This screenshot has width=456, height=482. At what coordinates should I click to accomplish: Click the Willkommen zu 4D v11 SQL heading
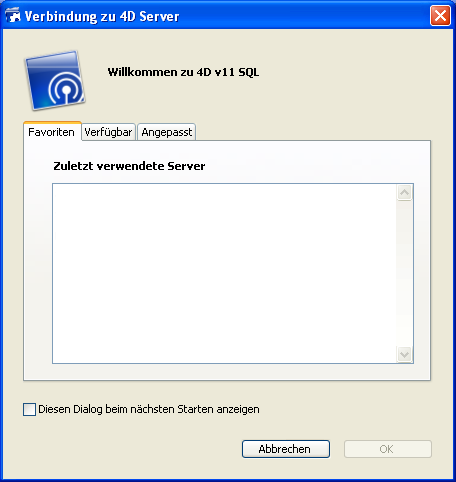(183, 72)
